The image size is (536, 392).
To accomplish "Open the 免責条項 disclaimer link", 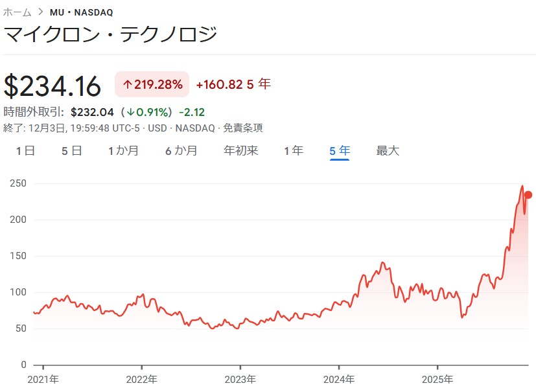I will pyautogui.click(x=244, y=128).
